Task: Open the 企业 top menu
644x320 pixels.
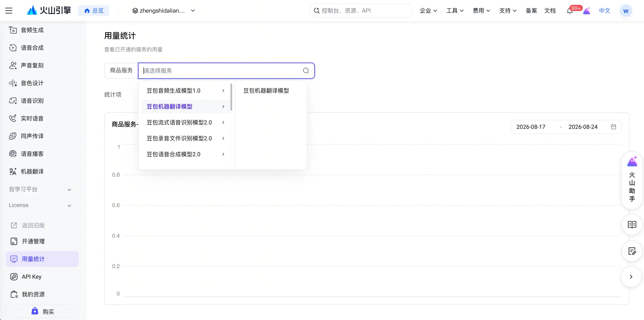Action: tap(428, 11)
